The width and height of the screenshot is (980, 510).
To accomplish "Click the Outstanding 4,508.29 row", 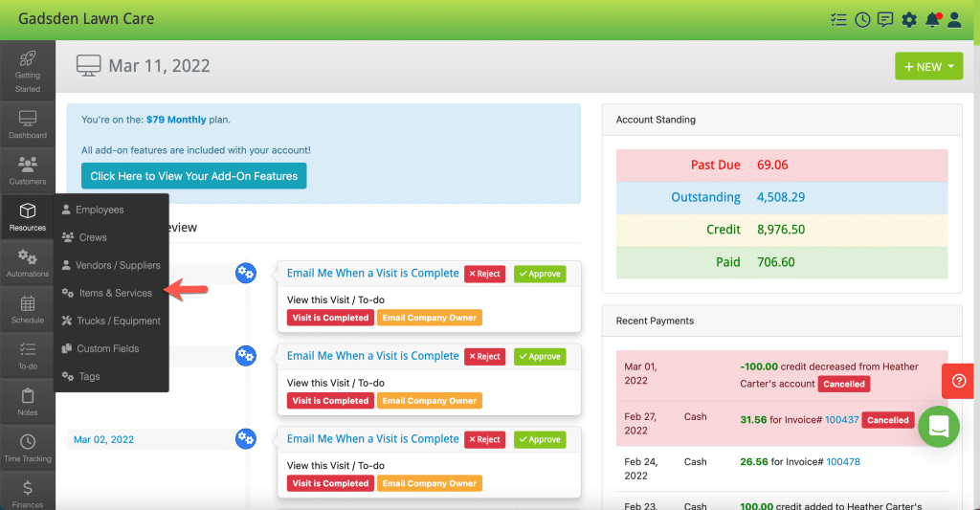I will 782,197.
